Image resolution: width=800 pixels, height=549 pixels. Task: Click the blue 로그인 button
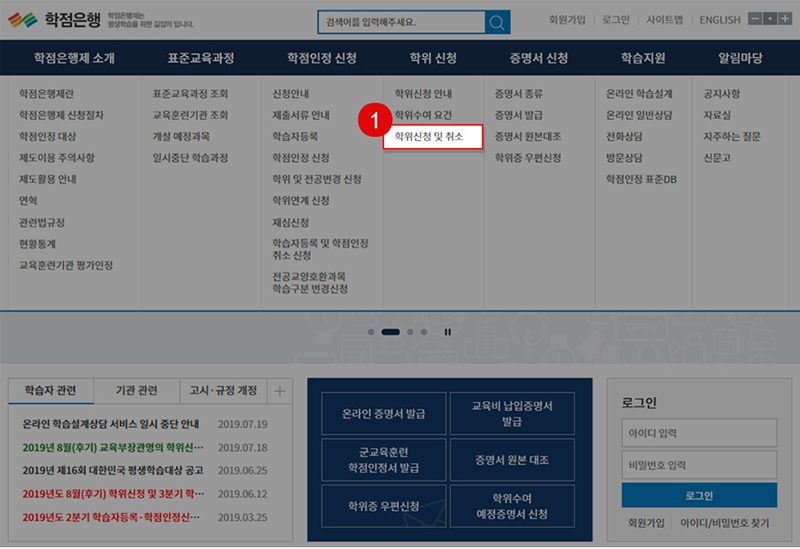coord(699,496)
